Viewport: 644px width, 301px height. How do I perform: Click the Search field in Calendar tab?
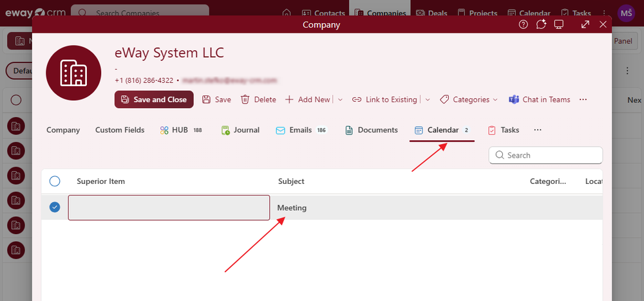[x=551, y=155]
